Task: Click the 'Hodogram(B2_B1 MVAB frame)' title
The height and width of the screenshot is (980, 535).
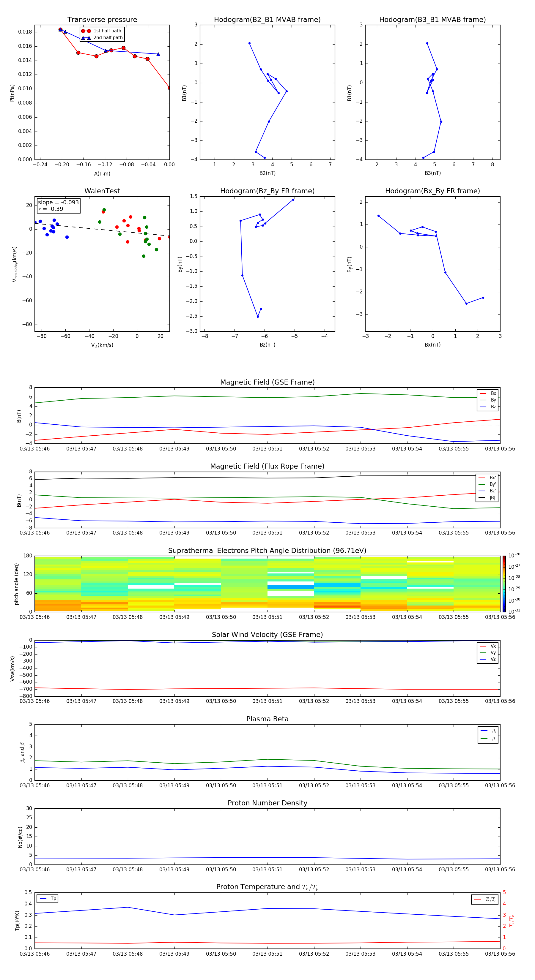Action: click(267, 20)
